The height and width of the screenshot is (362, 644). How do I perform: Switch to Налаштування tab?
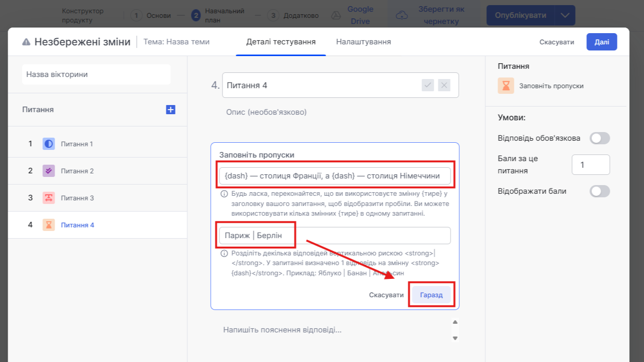[363, 42]
